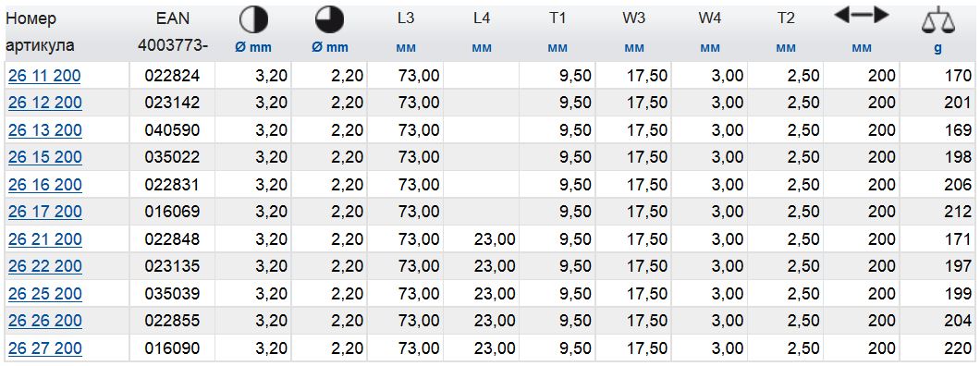
Task: Open article 26 21 200
Action: tap(45, 239)
